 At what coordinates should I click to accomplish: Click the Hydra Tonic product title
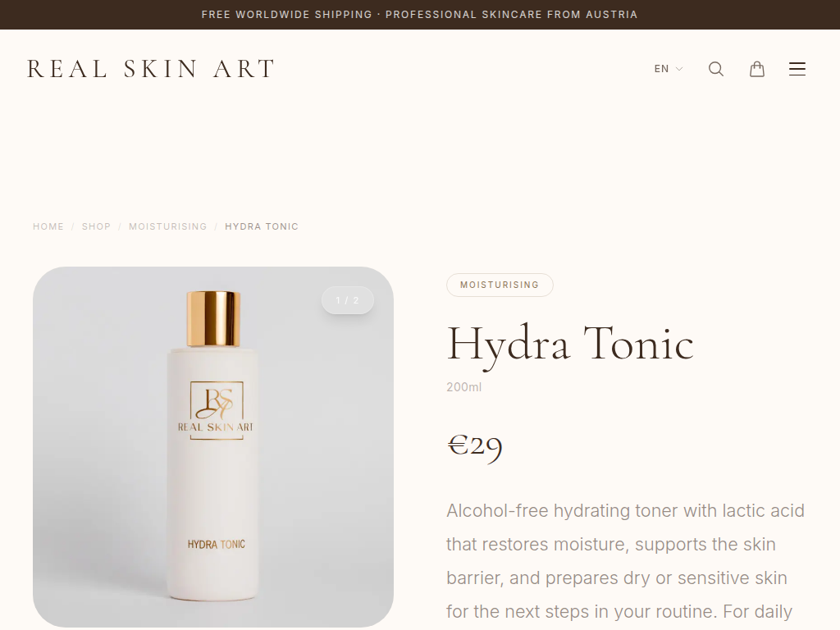click(x=570, y=345)
